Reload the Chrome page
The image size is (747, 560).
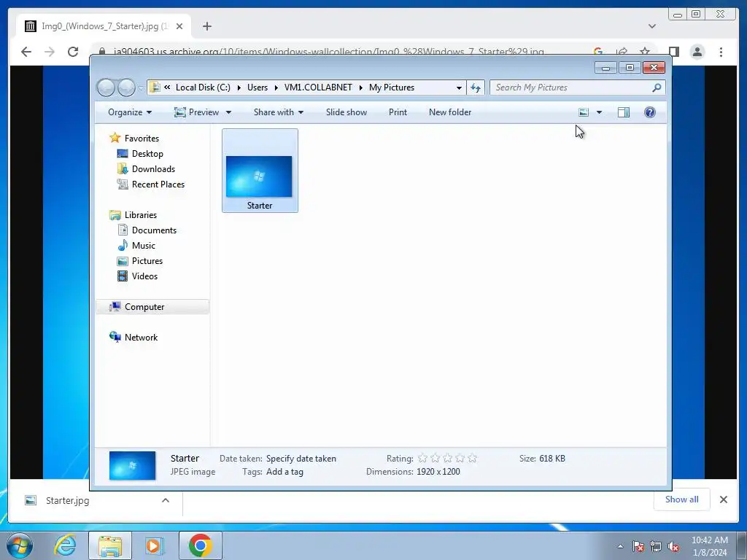[x=73, y=52]
